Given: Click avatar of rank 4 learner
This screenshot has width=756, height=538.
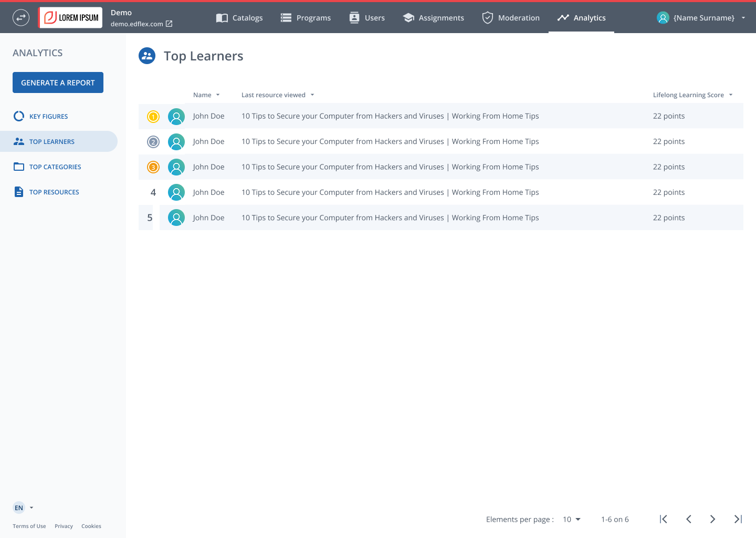Looking at the screenshot, I should [176, 192].
